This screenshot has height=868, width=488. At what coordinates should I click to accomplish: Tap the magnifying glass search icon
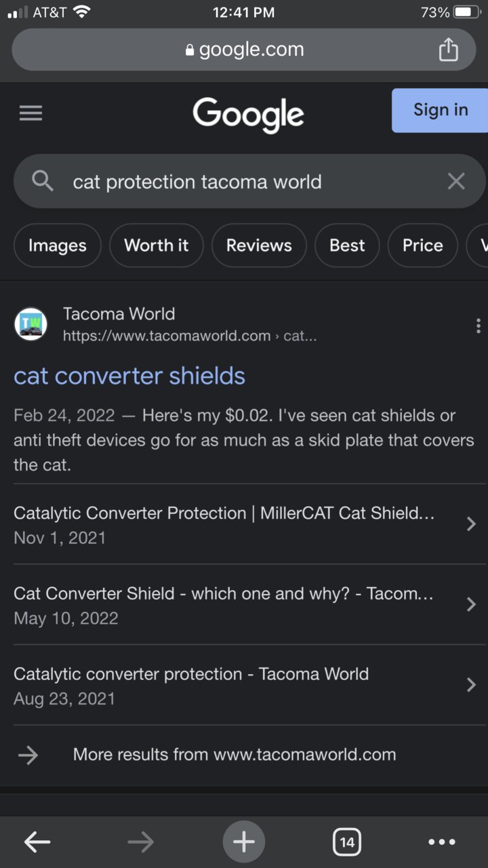click(x=43, y=181)
